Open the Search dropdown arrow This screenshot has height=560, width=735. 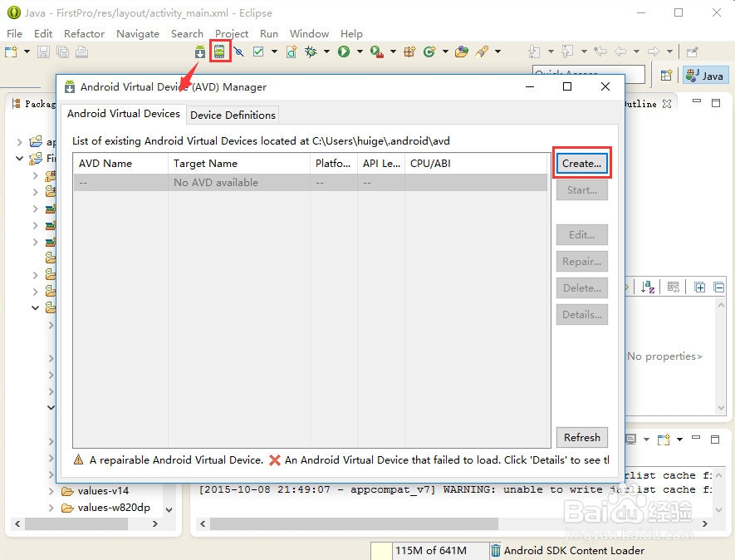(x=497, y=52)
